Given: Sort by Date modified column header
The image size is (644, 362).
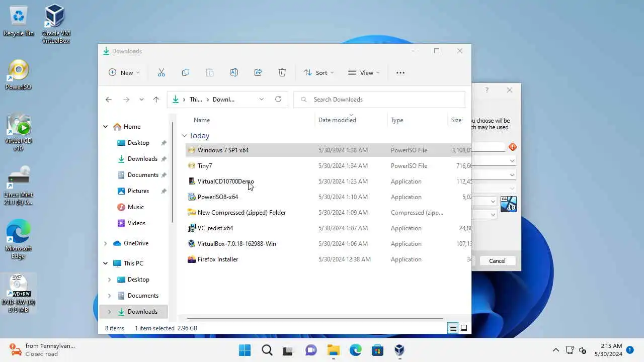Looking at the screenshot, I should coord(337,120).
